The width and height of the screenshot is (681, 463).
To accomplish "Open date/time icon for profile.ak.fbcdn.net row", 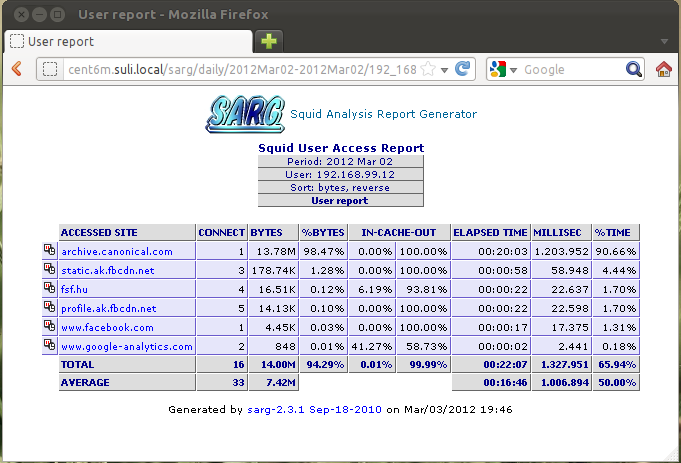I will 50,307.
